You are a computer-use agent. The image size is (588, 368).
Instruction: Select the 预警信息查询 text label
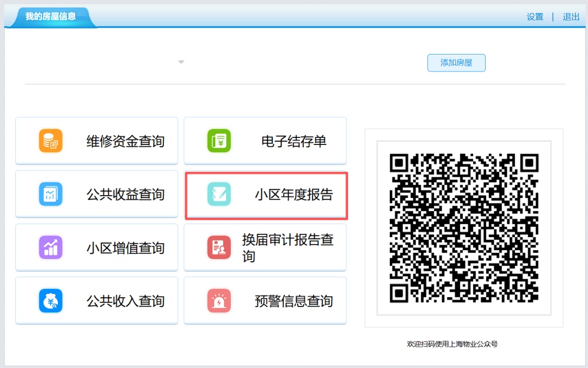click(293, 301)
